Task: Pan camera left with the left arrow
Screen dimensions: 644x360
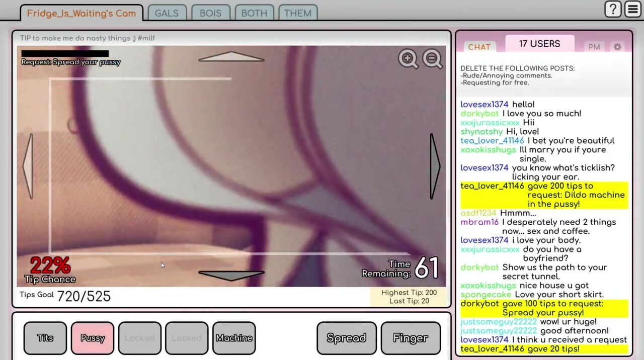Action: point(28,166)
